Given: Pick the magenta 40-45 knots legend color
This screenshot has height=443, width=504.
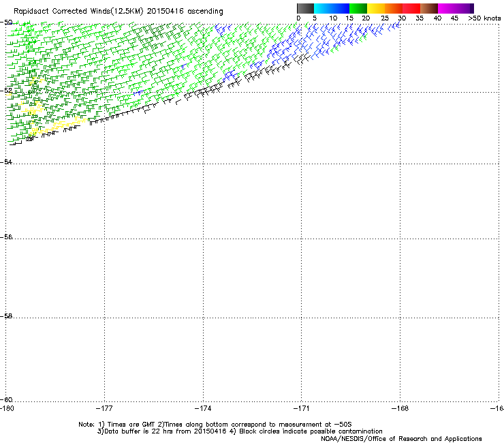Looking at the screenshot, I should coord(447,8).
